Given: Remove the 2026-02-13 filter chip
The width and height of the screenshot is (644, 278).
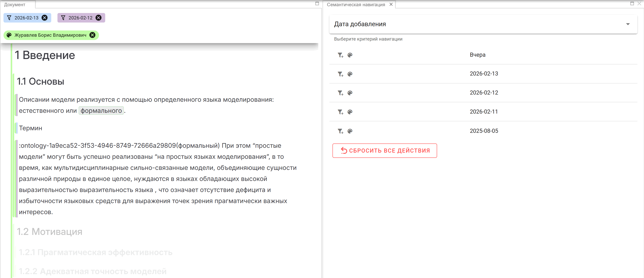Looking at the screenshot, I should point(44,18).
